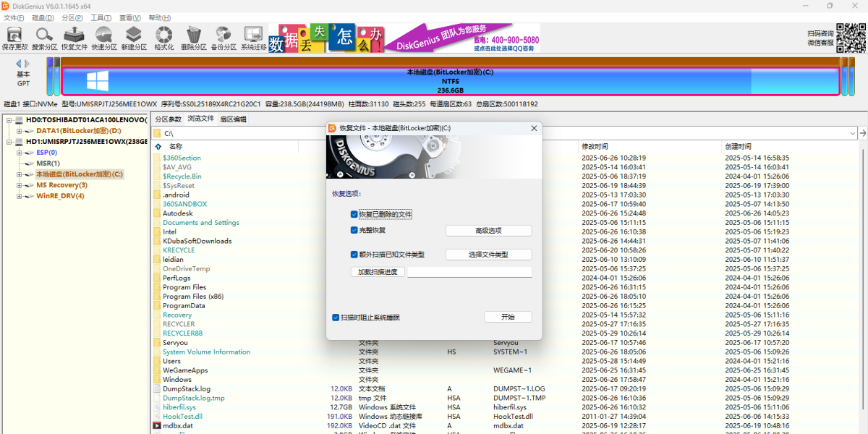The width and height of the screenshot is (868, 434).
Task: Click the scan progress file path field
Action: click(469, 272)
